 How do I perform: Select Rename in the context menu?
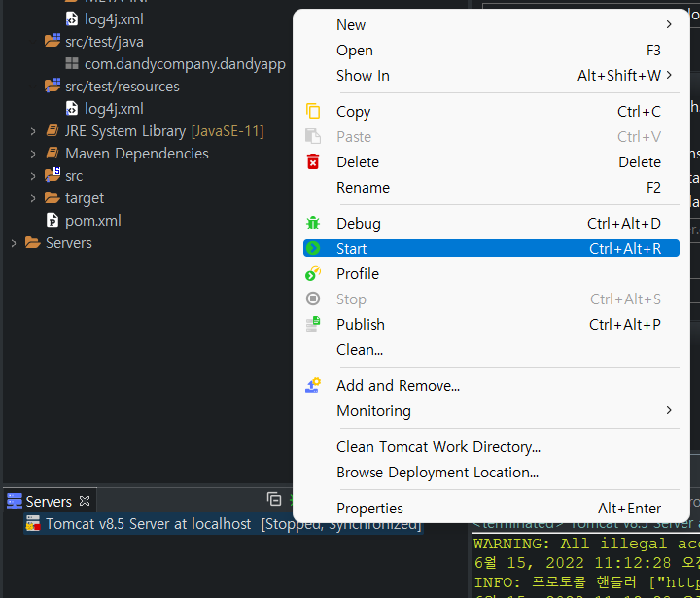491,187
